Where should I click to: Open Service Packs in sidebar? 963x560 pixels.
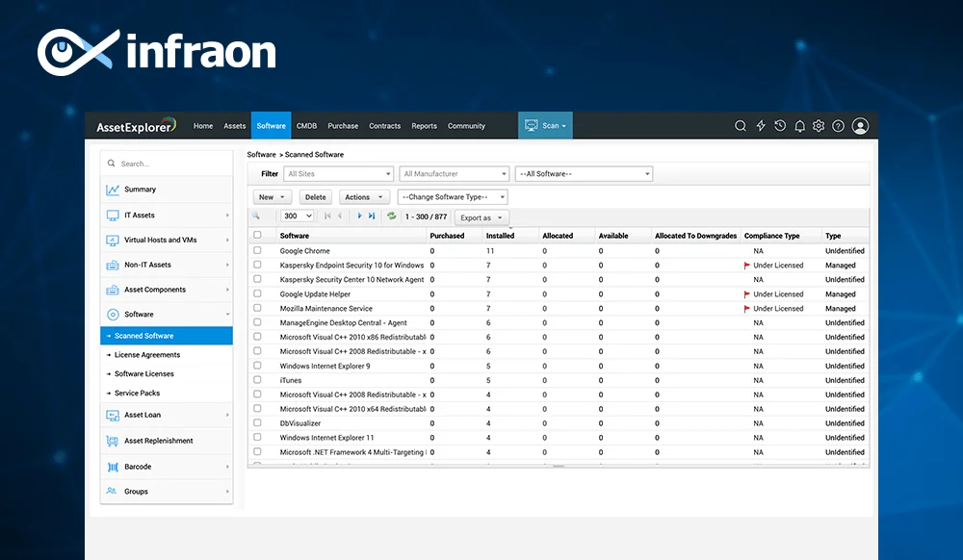coord(137,394)
